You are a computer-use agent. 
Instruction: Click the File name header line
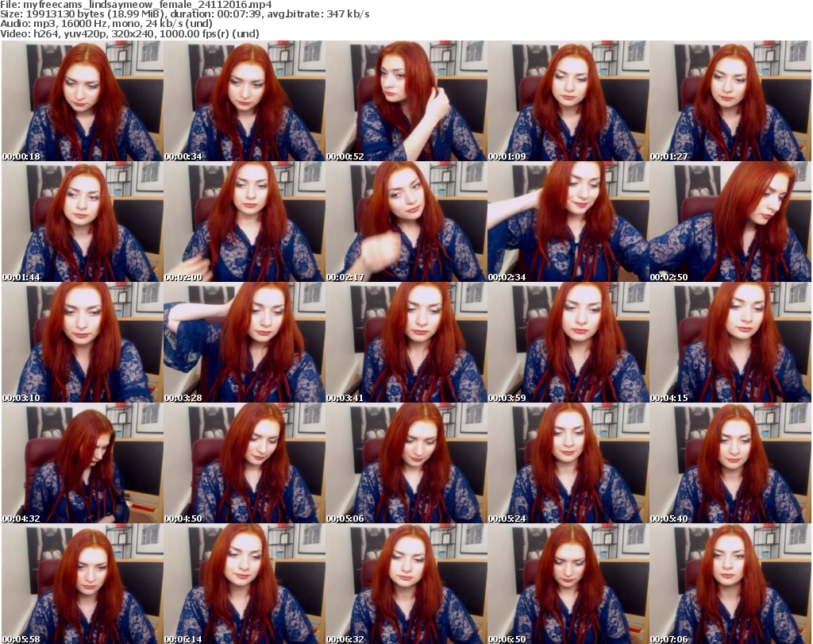pos(136,5)
